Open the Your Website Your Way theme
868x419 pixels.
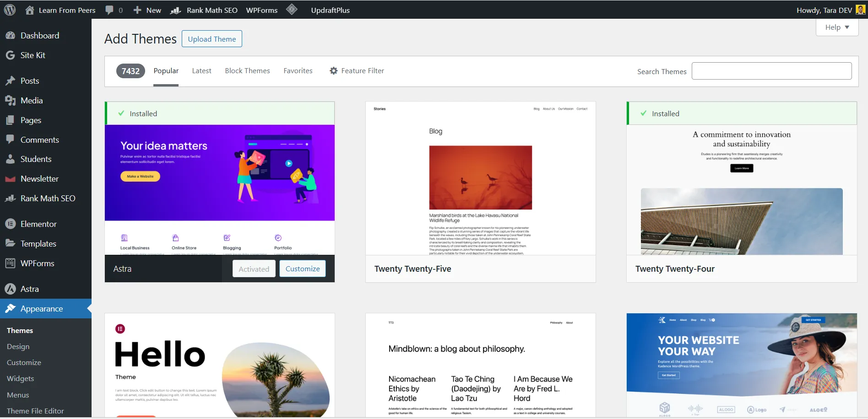[742, 365]
